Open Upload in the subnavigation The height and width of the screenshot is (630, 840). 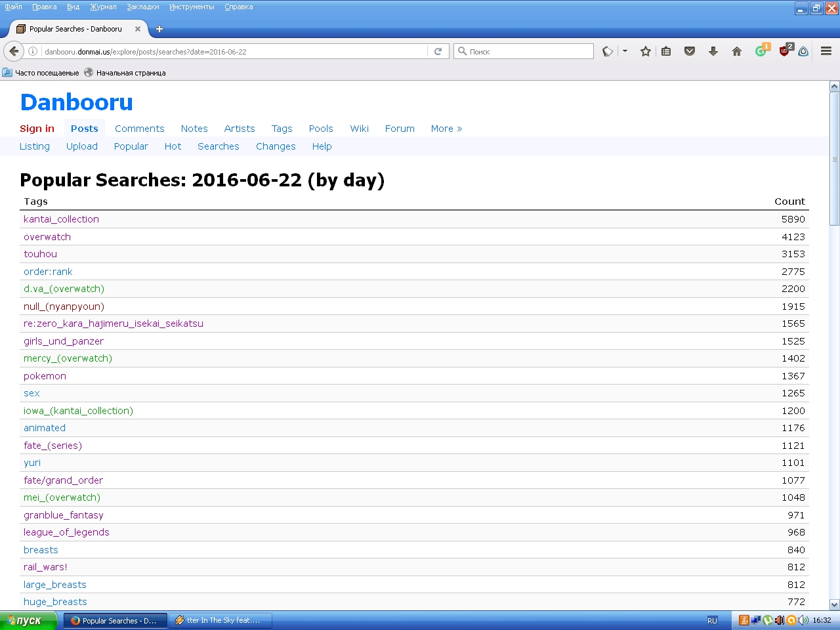pos(82,146)
